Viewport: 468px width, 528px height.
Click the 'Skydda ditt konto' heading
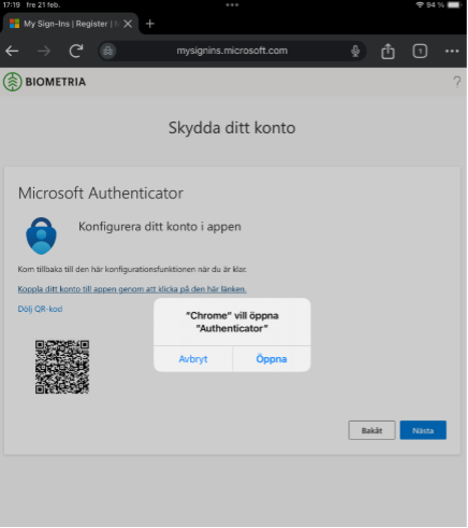tap(232, 128)
